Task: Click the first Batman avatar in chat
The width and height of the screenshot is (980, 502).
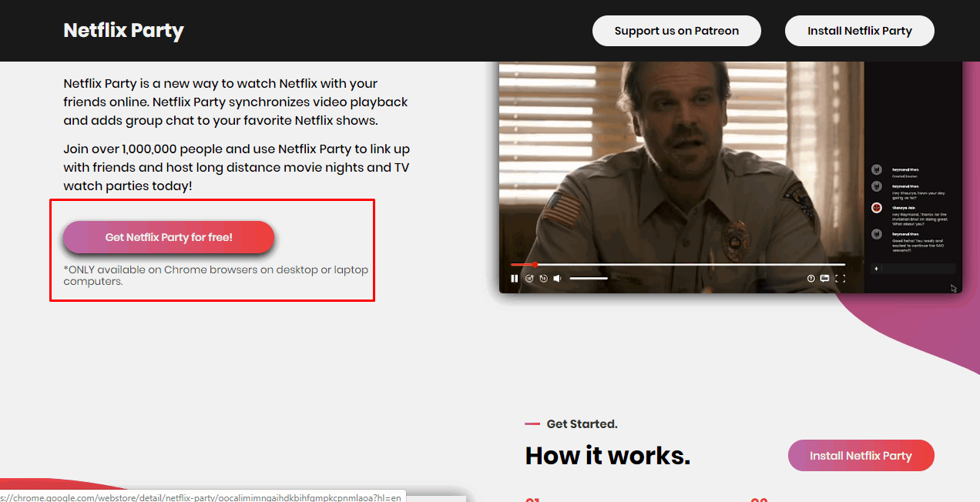Action: coord(877,169)
